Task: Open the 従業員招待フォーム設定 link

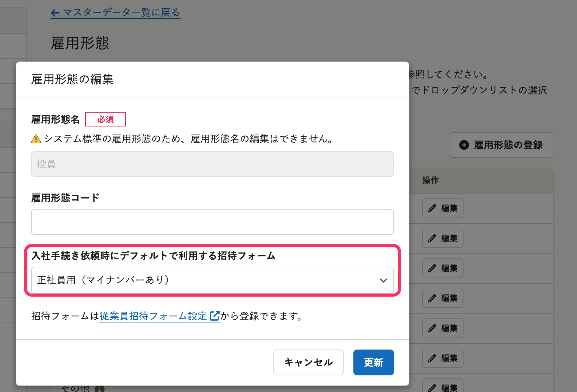Action: click(153, 316)
